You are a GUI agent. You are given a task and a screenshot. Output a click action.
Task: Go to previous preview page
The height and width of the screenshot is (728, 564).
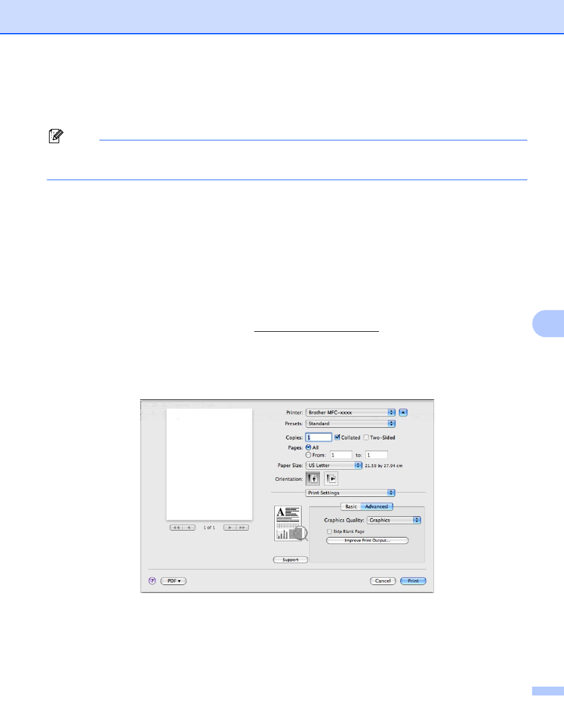pos(189,527)
